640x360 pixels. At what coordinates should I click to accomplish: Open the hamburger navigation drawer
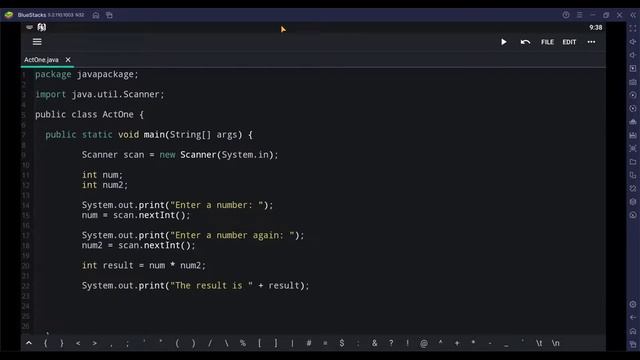pyautogui.click(x=37, y=42)
